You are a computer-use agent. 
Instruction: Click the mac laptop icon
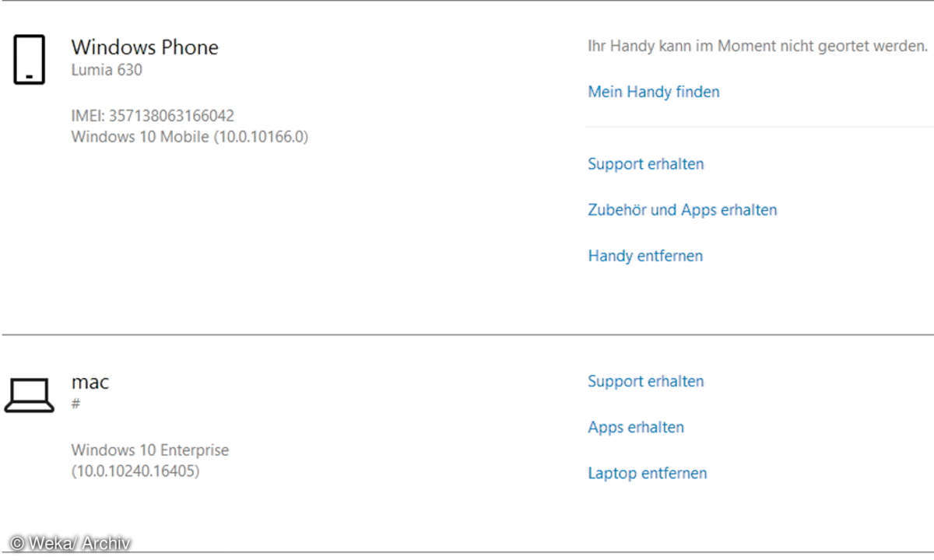pos(29,395)
